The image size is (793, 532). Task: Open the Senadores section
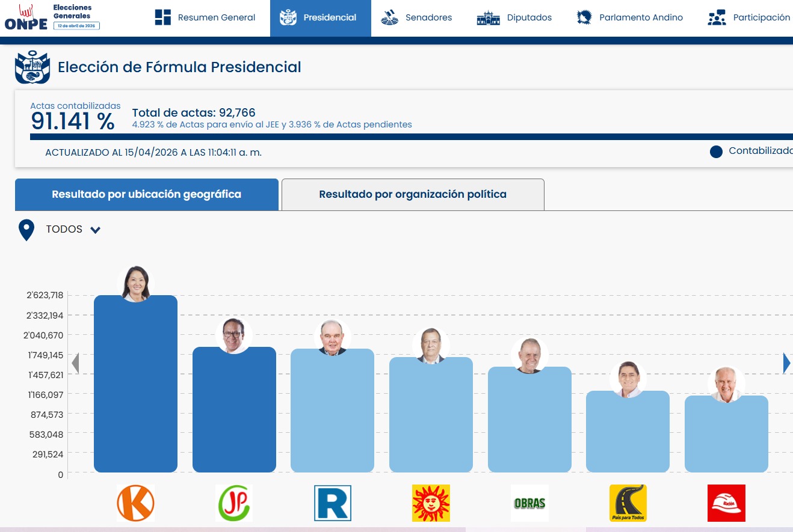coord(416,18)
